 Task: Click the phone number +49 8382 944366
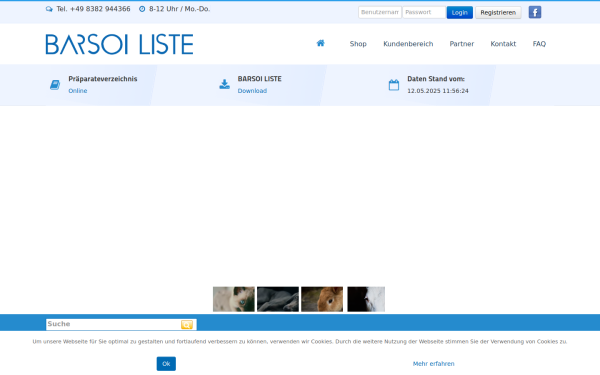100,9
